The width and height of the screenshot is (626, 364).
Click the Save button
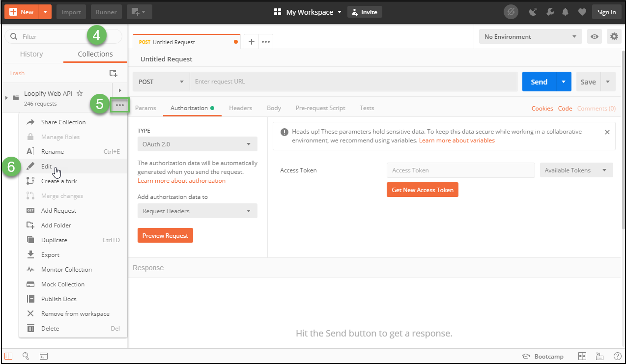point(588,82)
